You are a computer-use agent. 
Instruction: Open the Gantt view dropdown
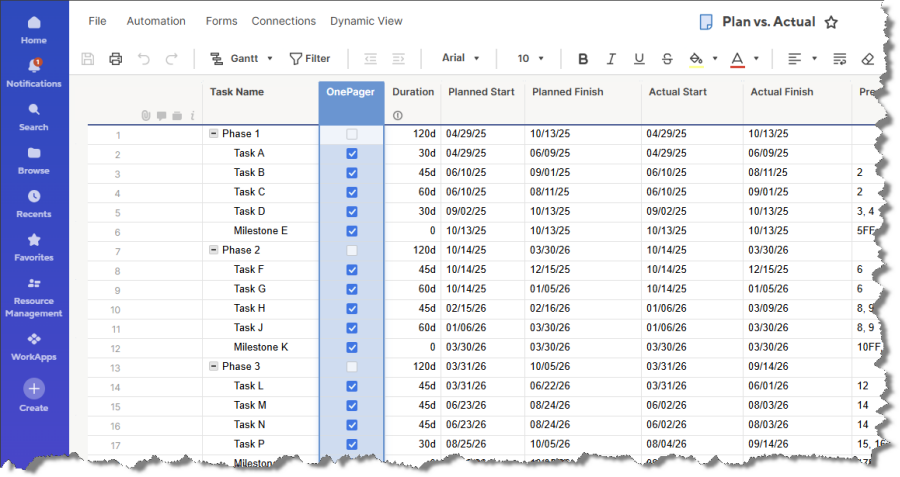point(242,59)
